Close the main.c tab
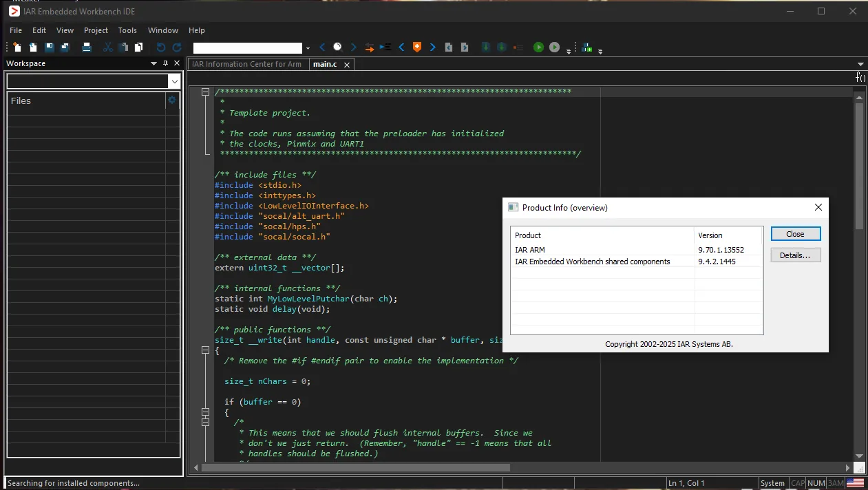The width and height of the screenshot is (868, 490). point(347,65)
